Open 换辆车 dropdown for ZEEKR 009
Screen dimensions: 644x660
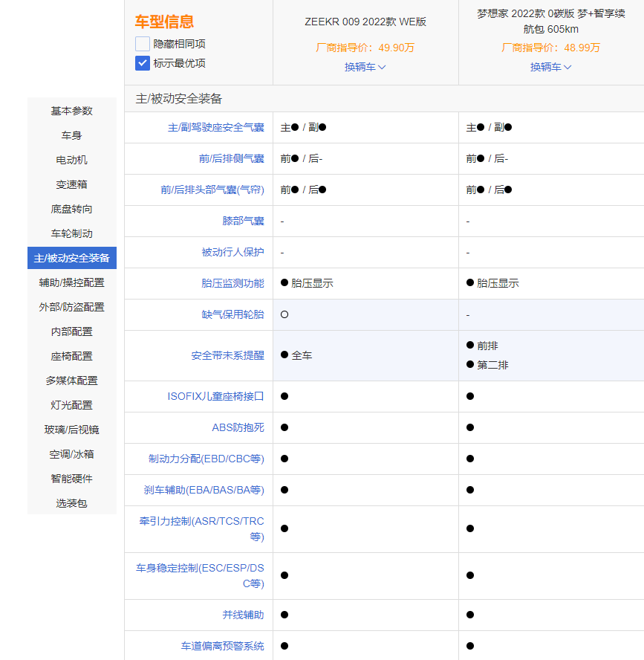click(x=365, y=67)
